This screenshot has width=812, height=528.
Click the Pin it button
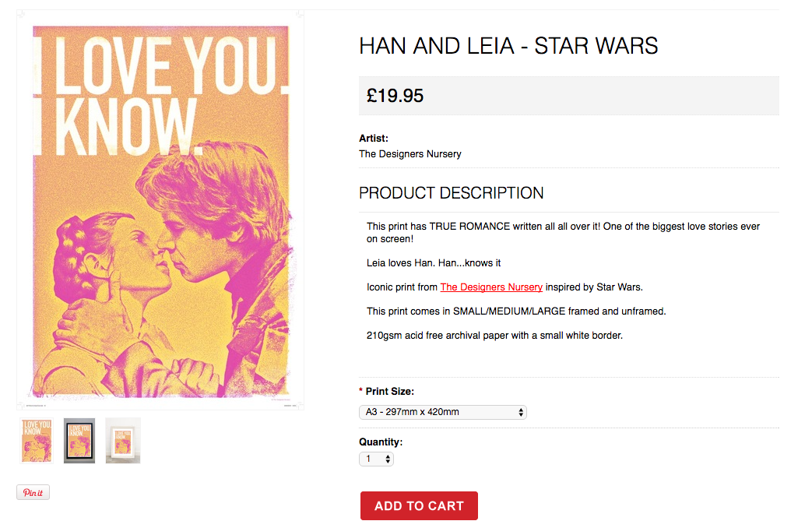coord(33,493)
